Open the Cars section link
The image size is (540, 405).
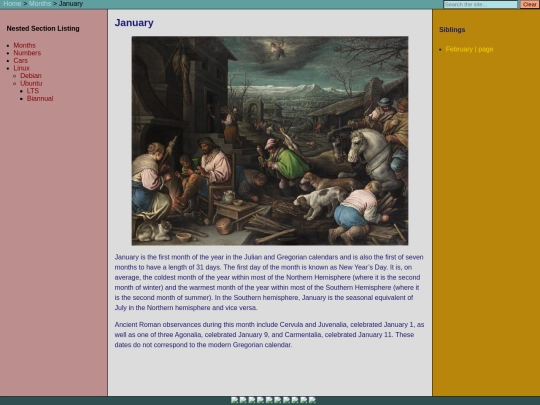pyautogui.click(x=21, y=61)
